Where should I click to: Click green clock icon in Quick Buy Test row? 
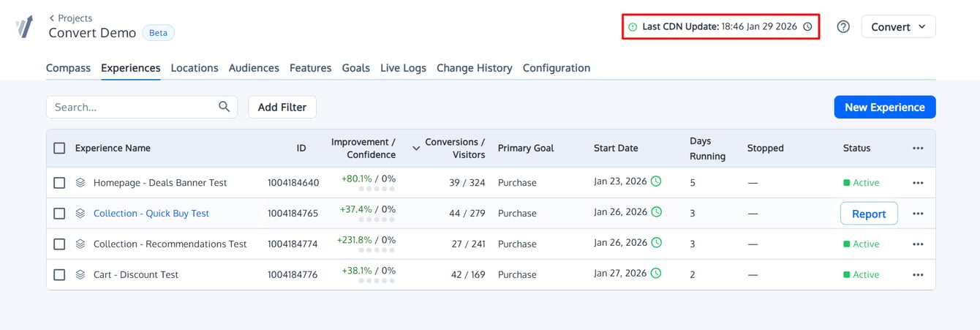656,212
